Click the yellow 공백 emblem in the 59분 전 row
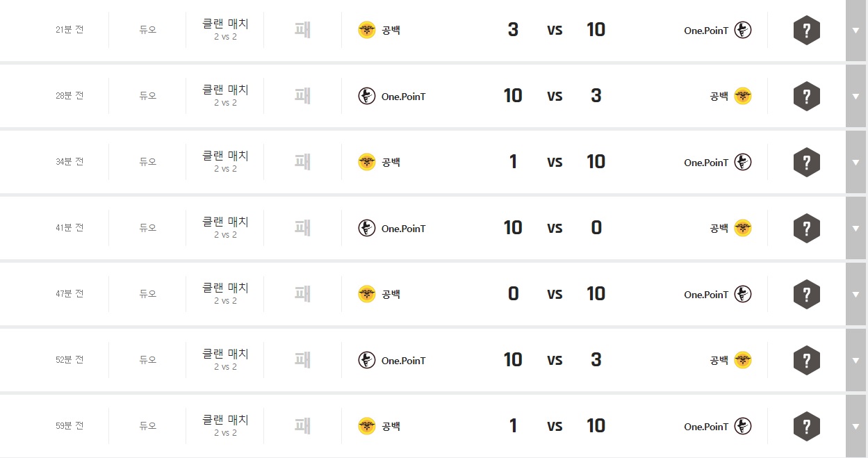Viewport: 868px width, 458px height. 366,426
